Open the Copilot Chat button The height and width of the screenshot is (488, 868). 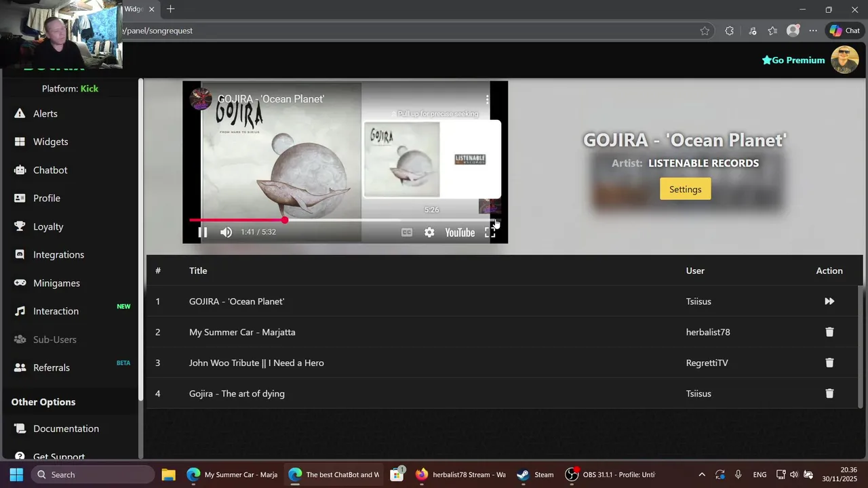844,30
